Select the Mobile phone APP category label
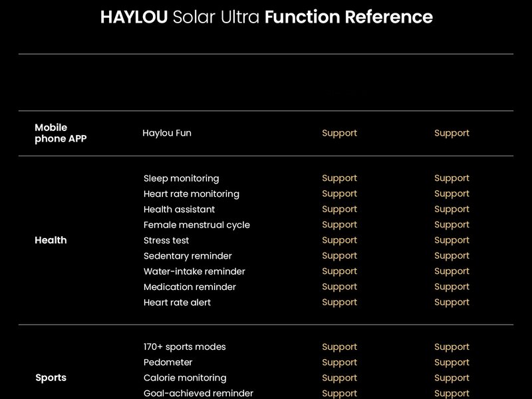 pos(60,133)
